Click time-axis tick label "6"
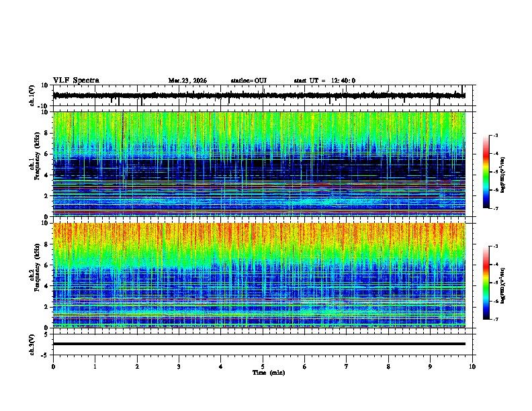 pyautogui.click(x=305, y=367)
